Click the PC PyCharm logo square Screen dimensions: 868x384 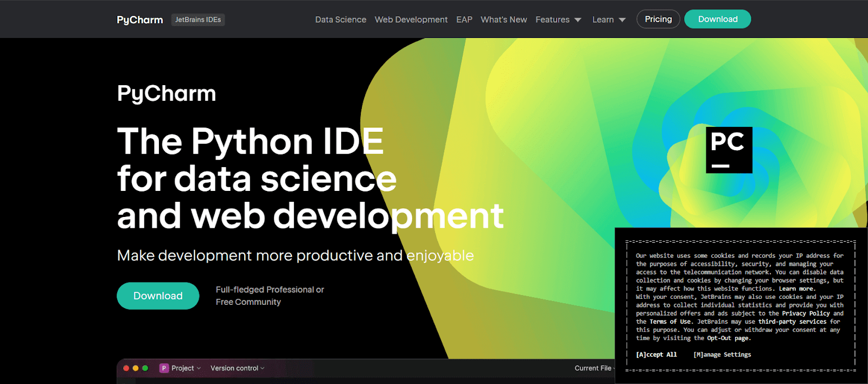click(729, 150)
